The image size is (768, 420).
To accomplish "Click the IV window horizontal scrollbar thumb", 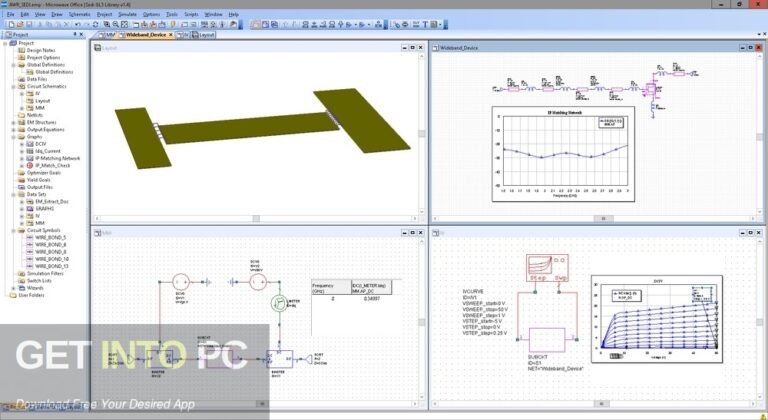I will (602, 404).
